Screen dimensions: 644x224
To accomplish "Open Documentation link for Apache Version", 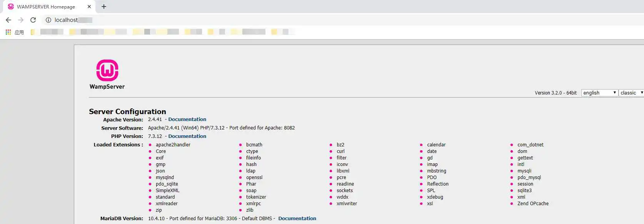I will tap(187, 119).
